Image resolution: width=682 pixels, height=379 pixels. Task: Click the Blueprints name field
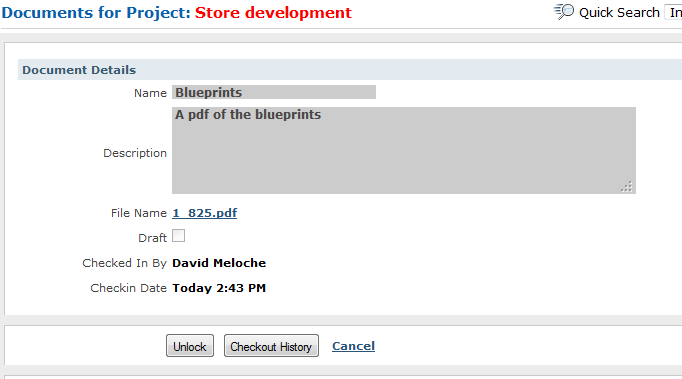pyautogui.click(x=274, y=92)
